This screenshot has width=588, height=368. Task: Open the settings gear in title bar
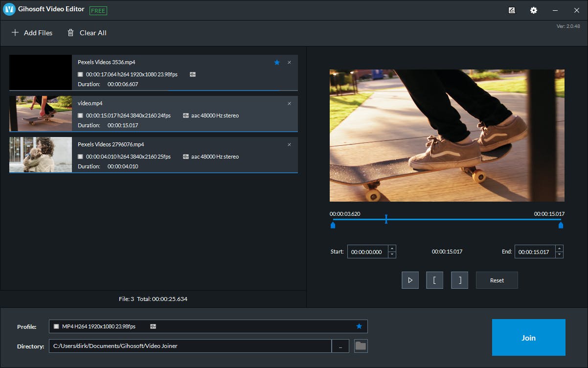[533, 10]
